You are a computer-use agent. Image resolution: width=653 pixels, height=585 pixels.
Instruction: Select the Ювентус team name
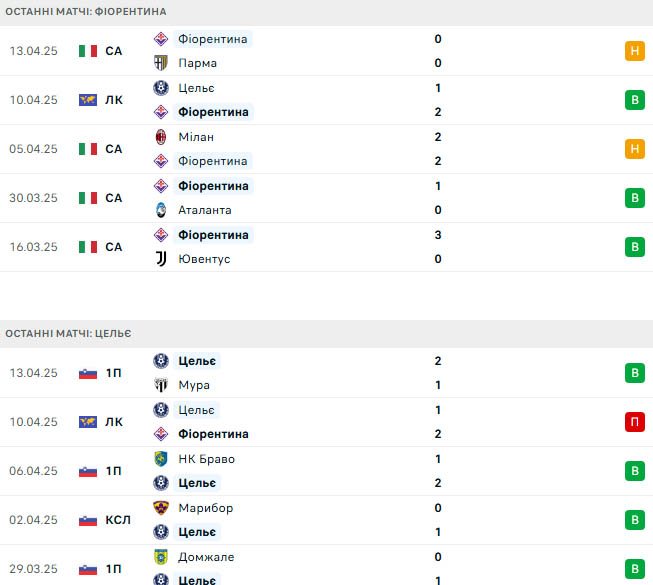204,259
